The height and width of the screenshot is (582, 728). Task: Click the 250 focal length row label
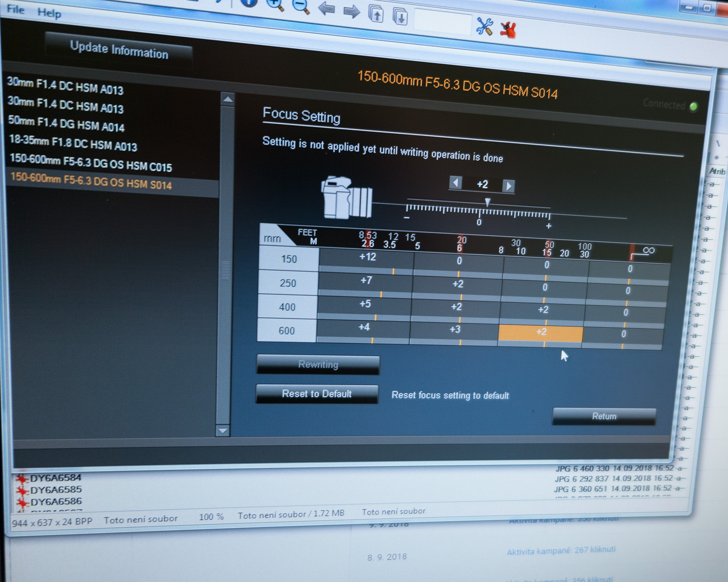[288, 283]
